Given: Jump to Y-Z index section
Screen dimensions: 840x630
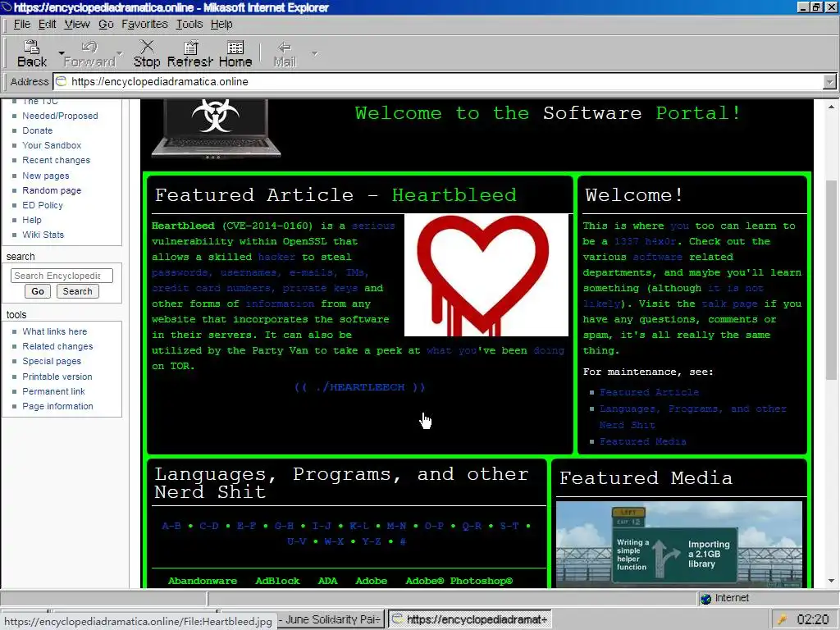Looking at the screenshot, I should tap(372, 541).
